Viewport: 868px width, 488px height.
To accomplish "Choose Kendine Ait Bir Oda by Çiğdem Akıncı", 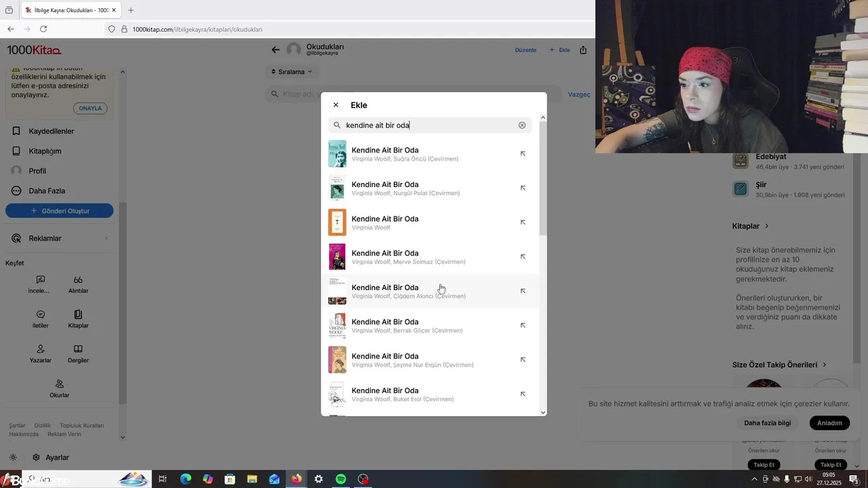I will point(430,291).
